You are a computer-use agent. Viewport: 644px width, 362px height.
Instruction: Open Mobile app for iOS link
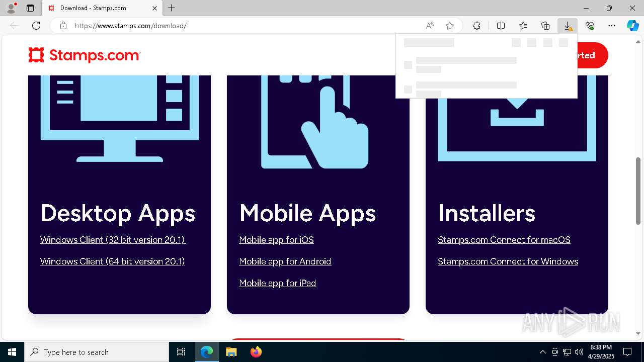point(277,240)
